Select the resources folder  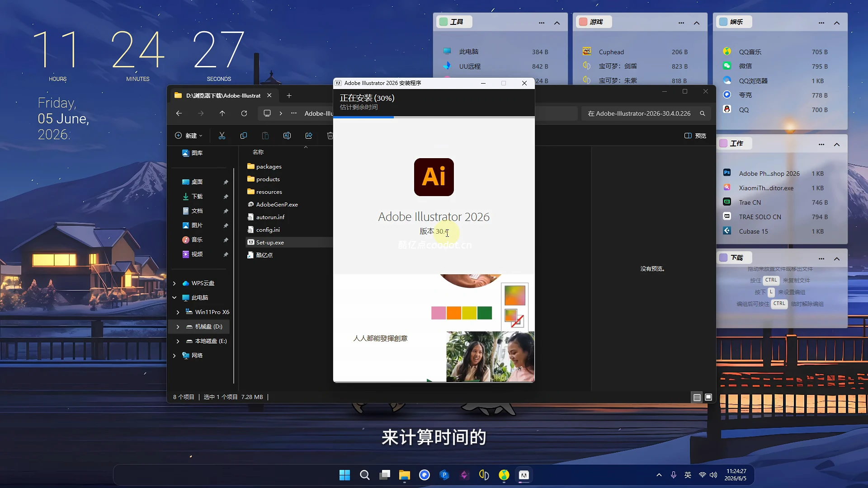(269, 192)
